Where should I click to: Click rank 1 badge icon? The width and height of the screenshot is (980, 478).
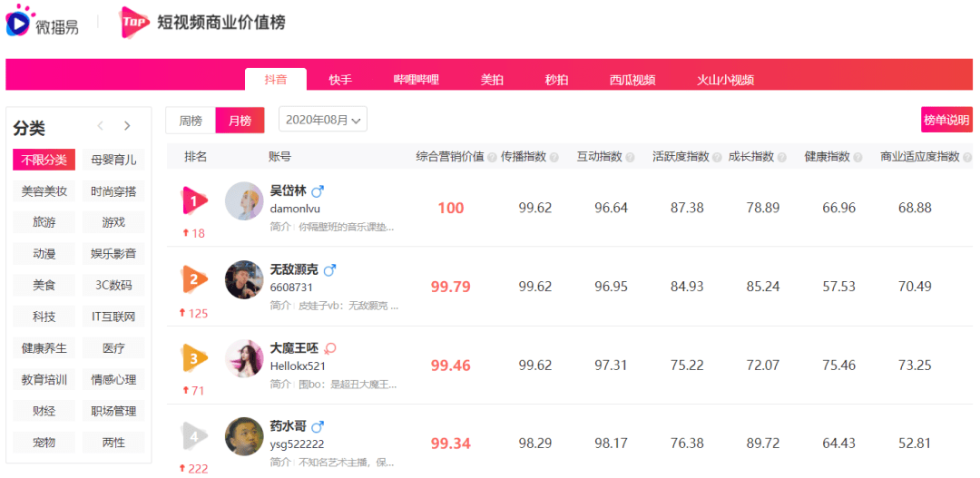194,201
